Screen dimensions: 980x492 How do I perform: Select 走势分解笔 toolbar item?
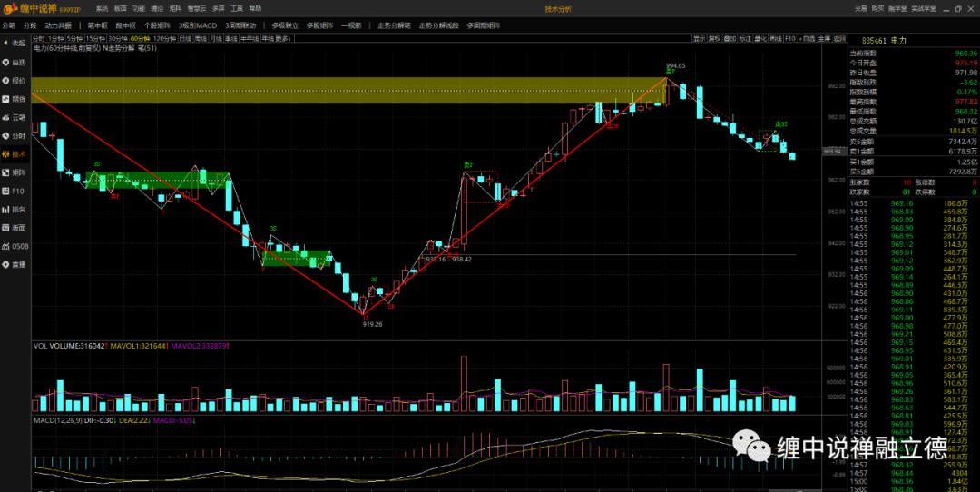click(x=395, y=25)
